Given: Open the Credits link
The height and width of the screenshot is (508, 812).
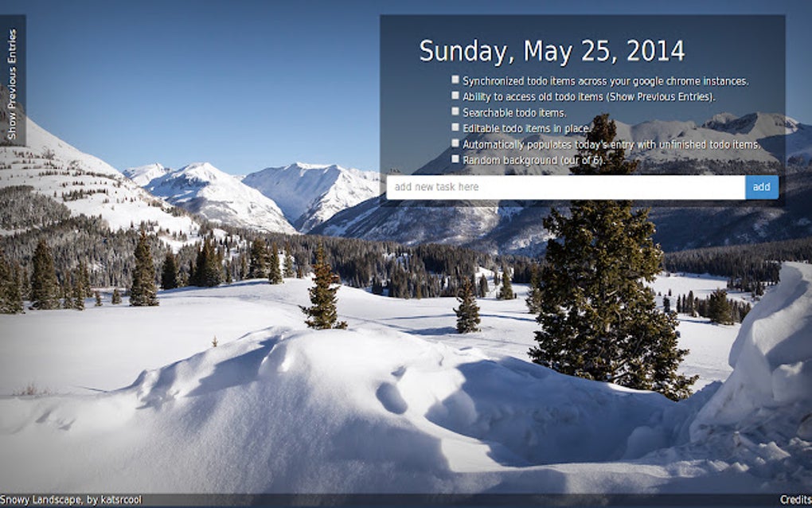Looking at the screenshot, I should [x=798, y=501].
